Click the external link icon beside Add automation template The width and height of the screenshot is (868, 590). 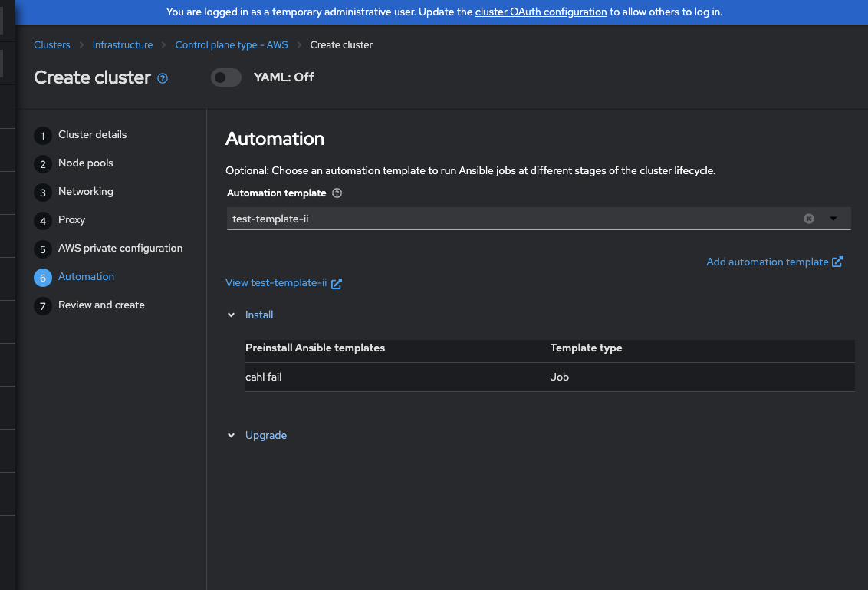click(x=837, y=262)
